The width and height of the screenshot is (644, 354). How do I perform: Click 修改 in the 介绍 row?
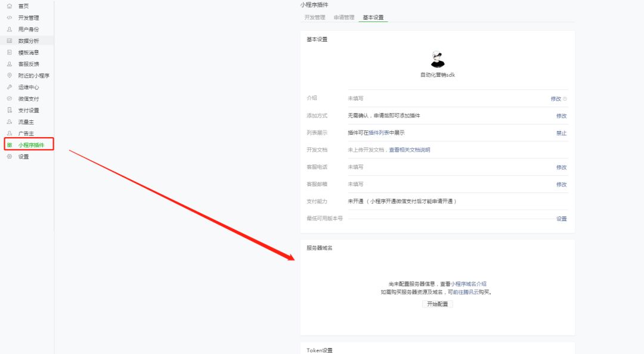(556, 98)
